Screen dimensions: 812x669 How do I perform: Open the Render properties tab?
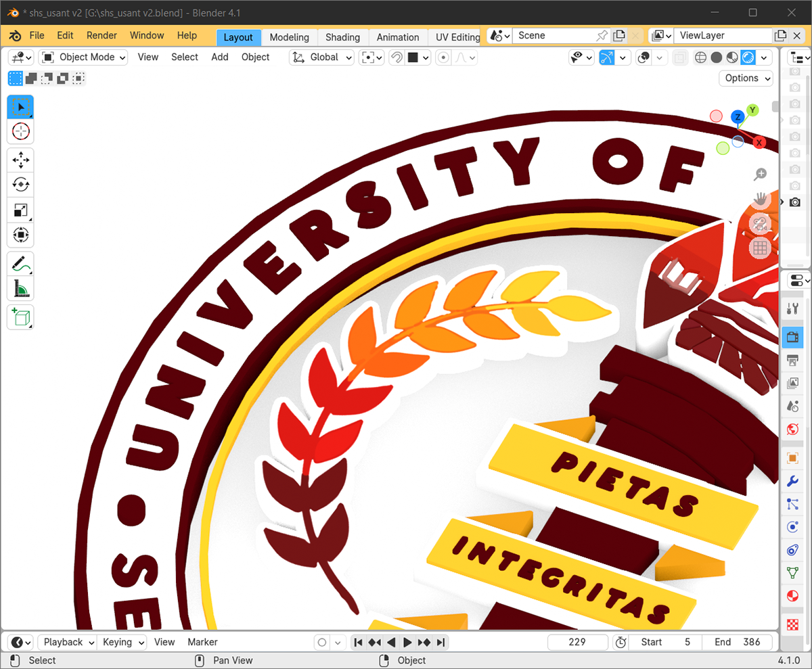(x=792, y=336)
